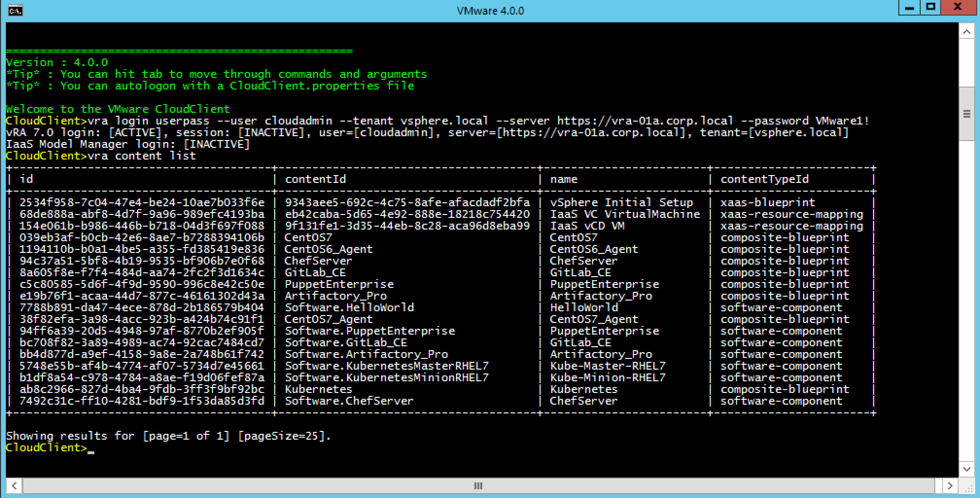Click 'Showing results for [page=1 of 1]' line
The image size is (980, 498).
(169, 436)
